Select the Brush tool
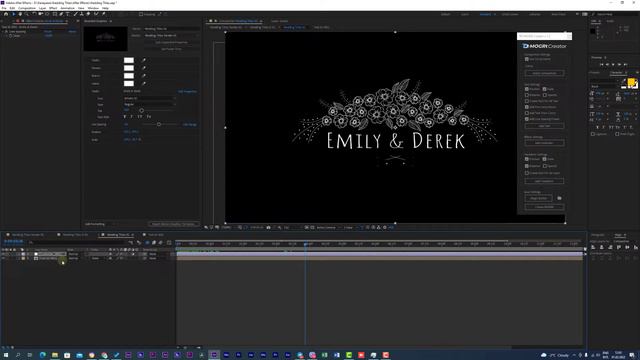 click(76, 14)
